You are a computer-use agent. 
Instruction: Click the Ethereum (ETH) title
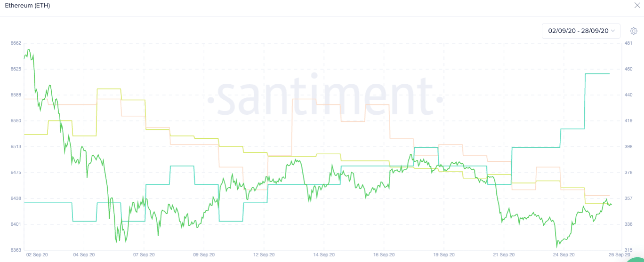pyautogui.click(x=27, y=6)
